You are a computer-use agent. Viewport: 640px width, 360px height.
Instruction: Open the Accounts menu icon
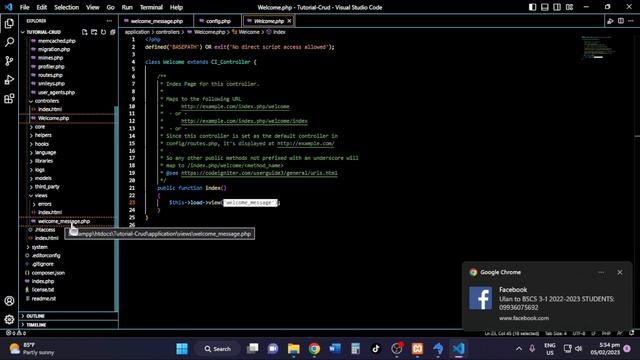pos(9,301)
